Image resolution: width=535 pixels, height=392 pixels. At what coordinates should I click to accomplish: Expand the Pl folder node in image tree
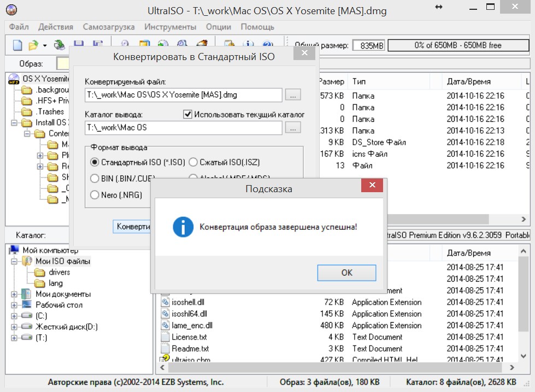coord(40,156)
